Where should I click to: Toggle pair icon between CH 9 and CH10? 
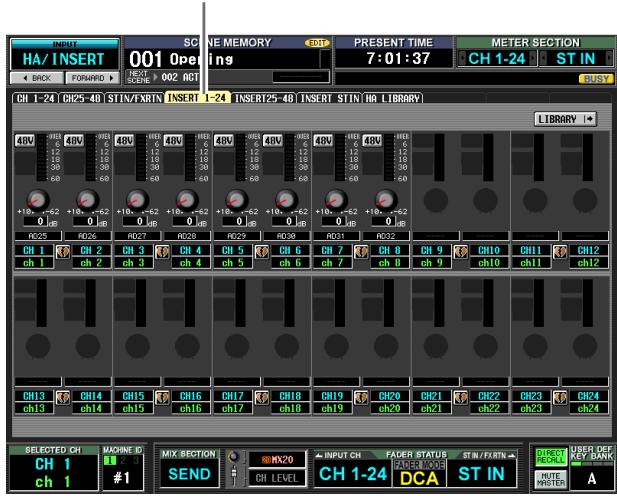pyautogui.click(x=460, y=252)
